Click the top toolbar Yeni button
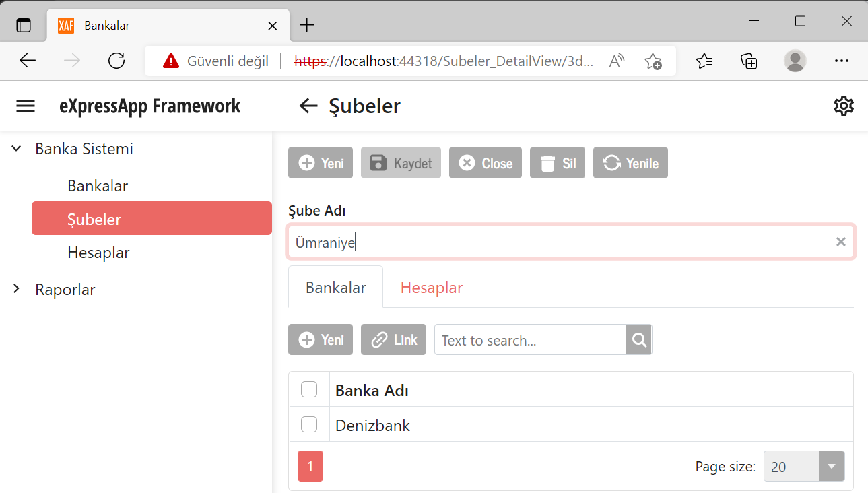Viewport: 868px width, 493px height. (x=321, y=163)
